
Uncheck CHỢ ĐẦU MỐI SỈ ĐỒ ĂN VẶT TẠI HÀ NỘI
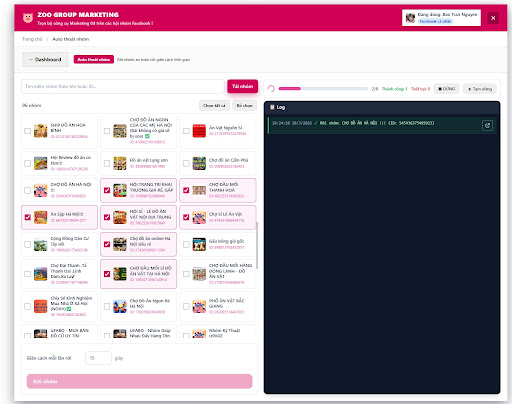[x=107, y=274]
